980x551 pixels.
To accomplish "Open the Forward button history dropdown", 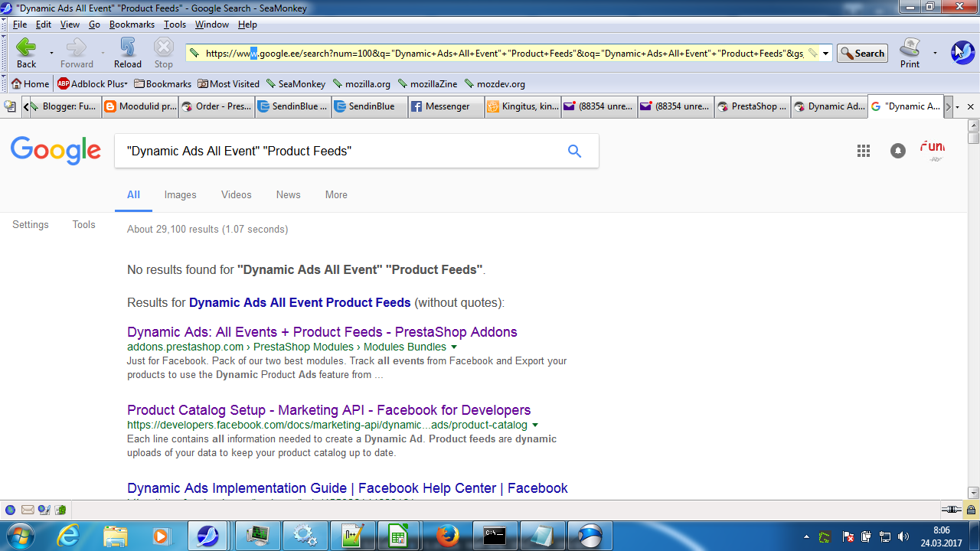I will pos(103,53).
